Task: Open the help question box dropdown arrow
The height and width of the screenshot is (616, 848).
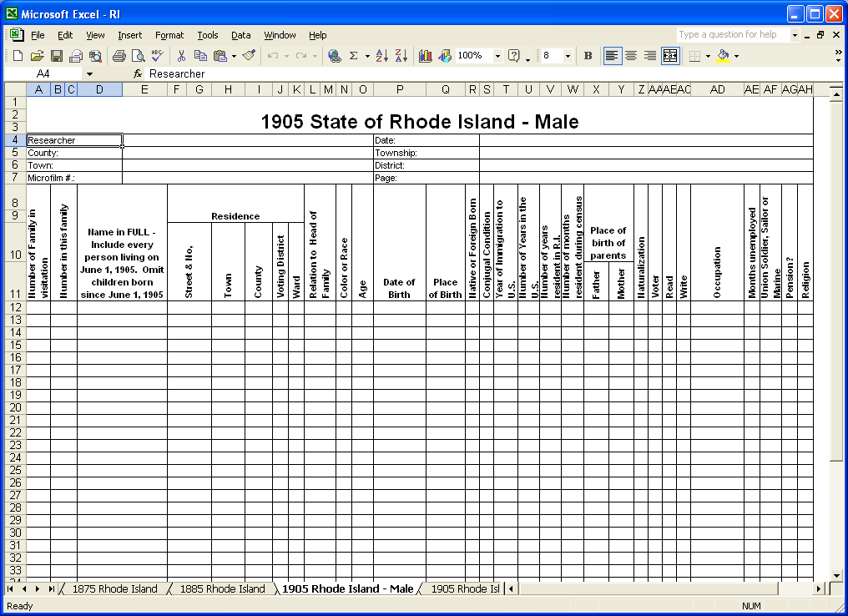Action: [x=795, y=35]
